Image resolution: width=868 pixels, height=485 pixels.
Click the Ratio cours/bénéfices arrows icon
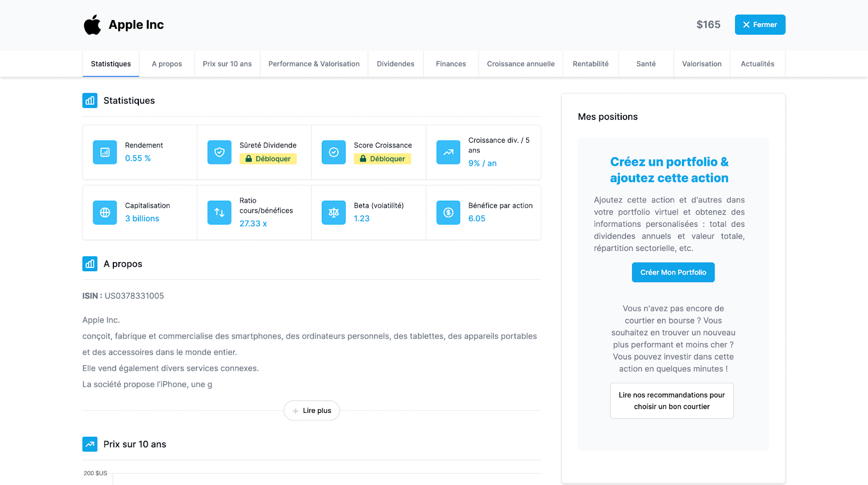click(219, 213)
